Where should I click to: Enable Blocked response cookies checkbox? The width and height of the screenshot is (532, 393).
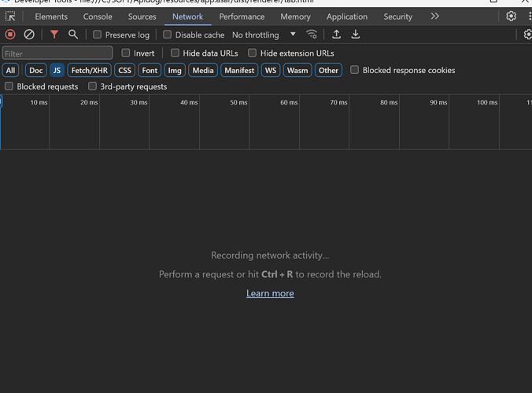click(355, 70)
